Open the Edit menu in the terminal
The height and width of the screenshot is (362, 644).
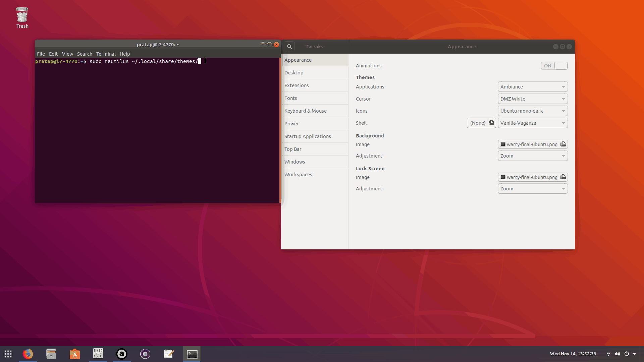click(53, 54)
